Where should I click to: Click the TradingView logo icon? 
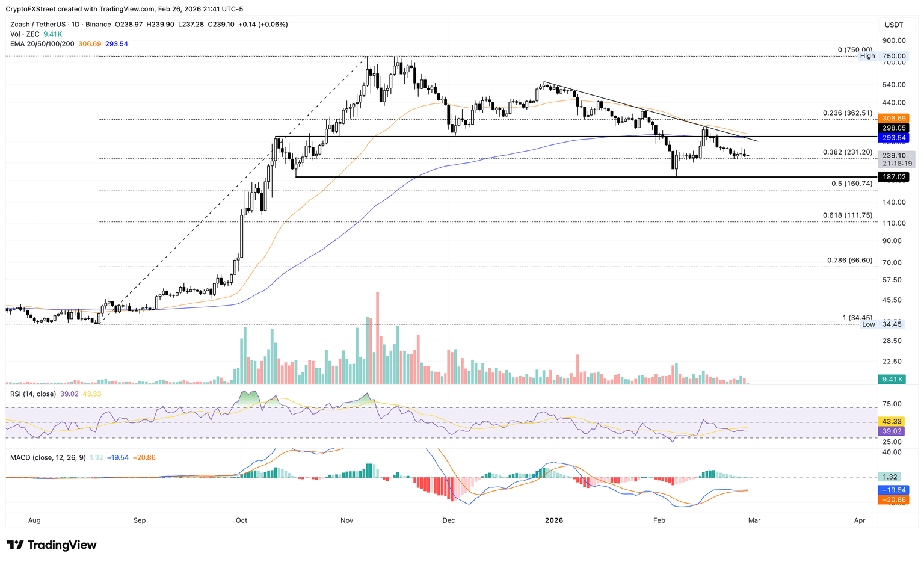click(15, 545)
